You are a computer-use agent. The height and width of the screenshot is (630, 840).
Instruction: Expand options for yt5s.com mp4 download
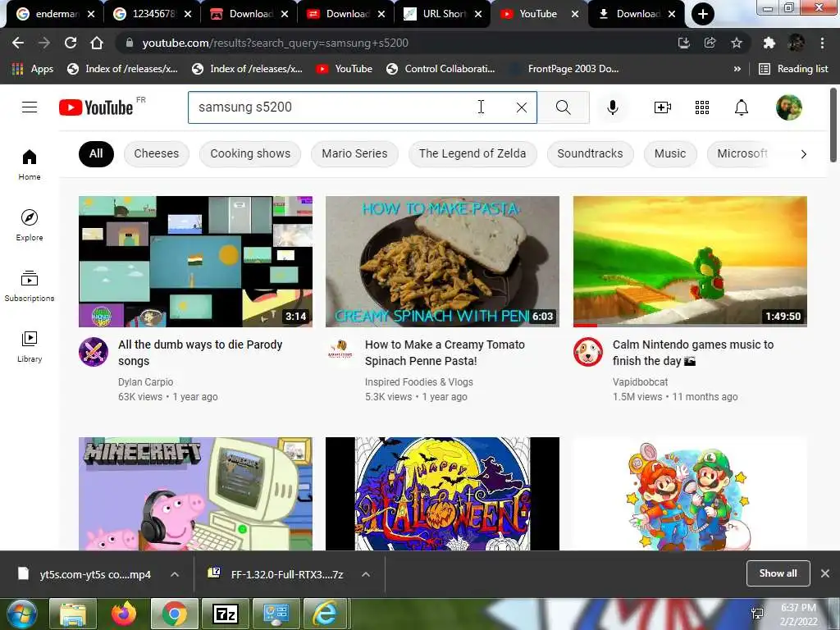tap(175, 574)
